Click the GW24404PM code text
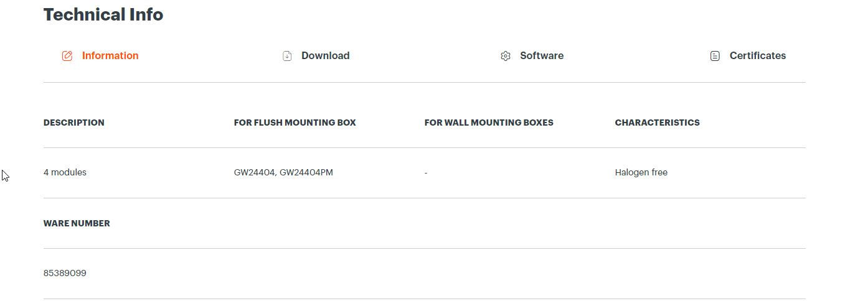This screenshot has width=868, height=301. (306, 172)
